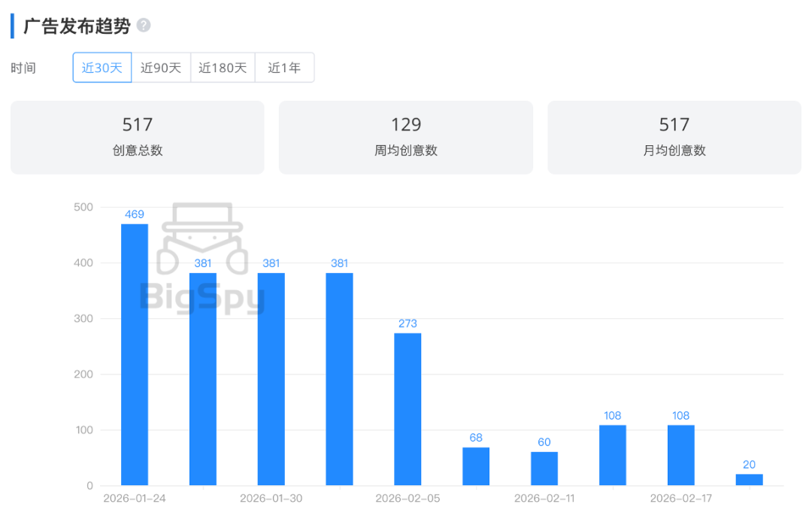This screenshot has height=513, width=812.
Task: Click the bar labeled 68
Action: pos(475,466)
